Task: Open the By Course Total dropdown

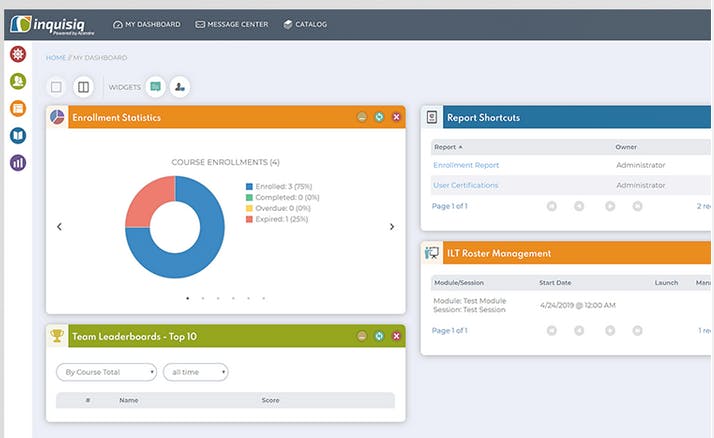Action: [106, 372]
